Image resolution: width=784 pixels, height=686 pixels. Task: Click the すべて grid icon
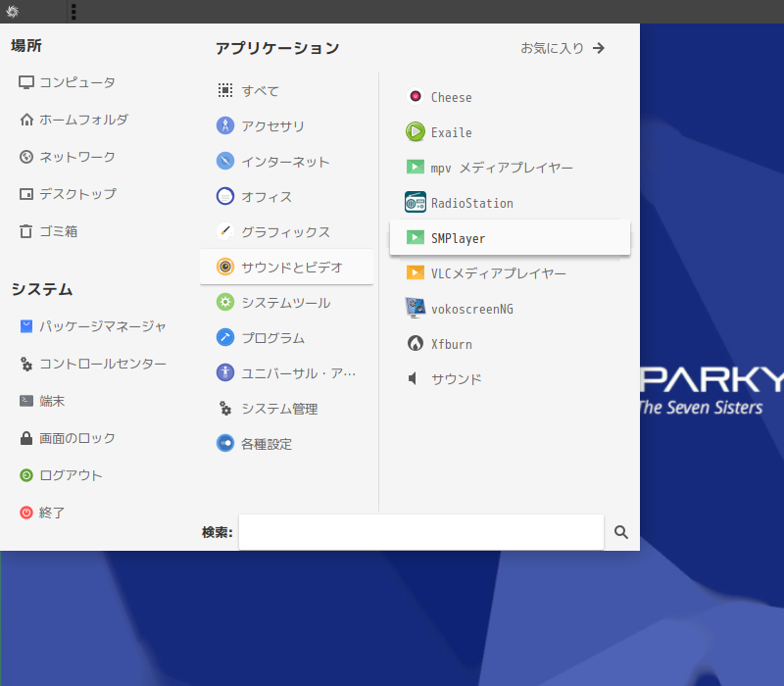[225, 90]
